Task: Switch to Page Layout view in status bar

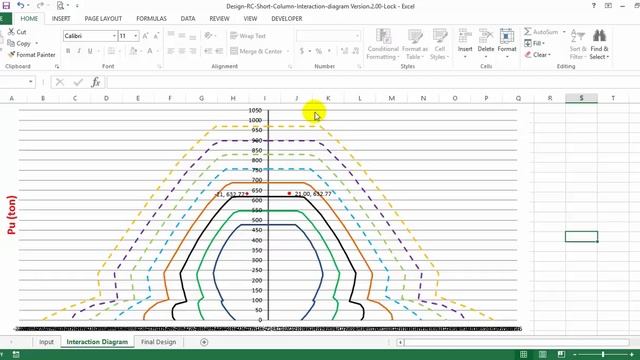Action: point(542,354)
